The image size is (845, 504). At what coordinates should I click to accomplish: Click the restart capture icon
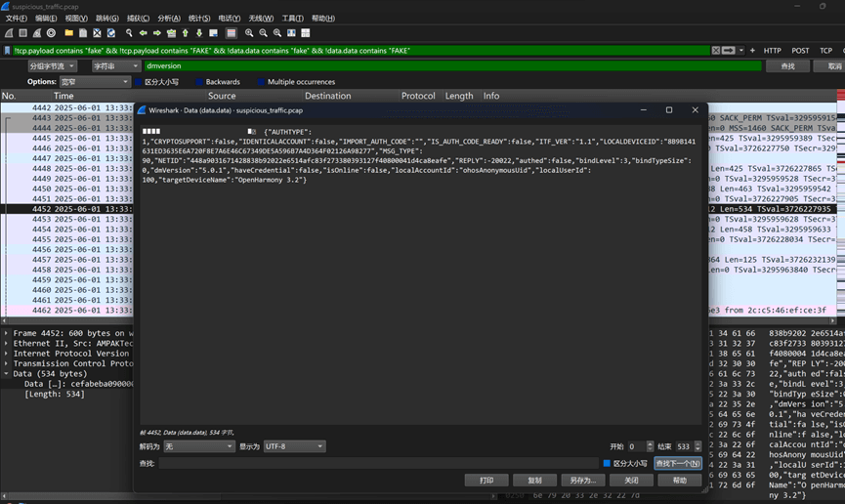[37, 33]
